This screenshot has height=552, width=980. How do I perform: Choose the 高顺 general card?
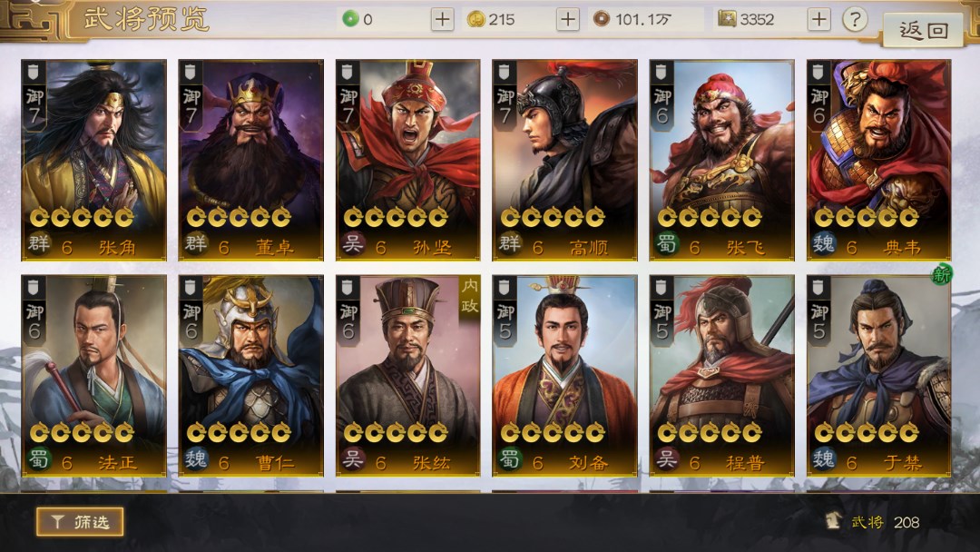click(x=564, y=160)
